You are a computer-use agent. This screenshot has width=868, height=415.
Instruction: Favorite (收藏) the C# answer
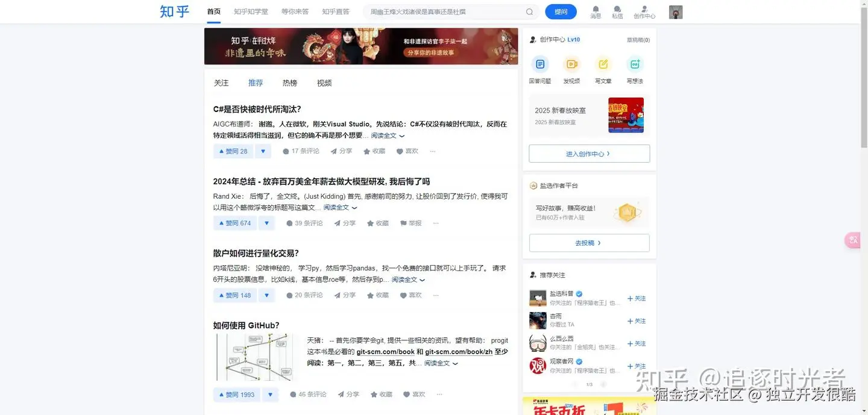point(374,151)
